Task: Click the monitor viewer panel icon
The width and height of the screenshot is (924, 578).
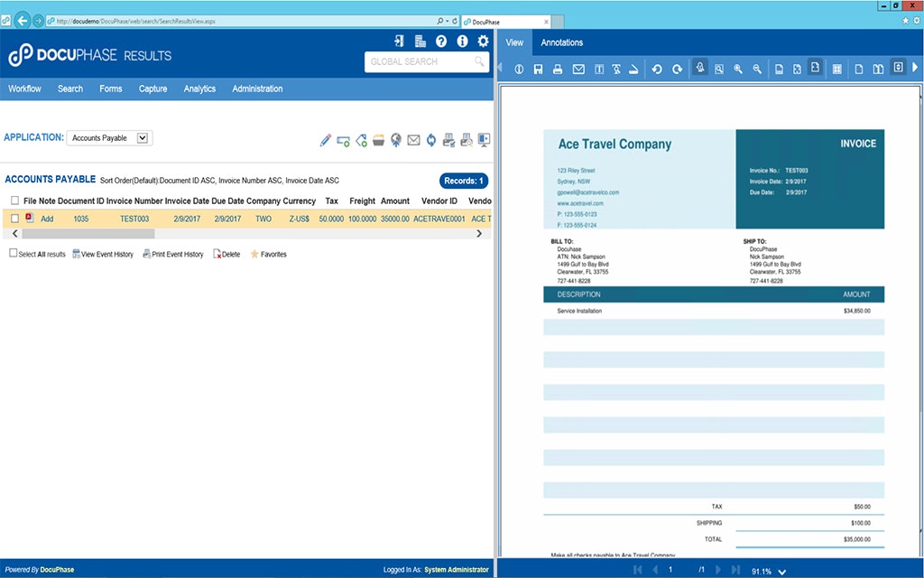Action: click(x=484, y=140)
